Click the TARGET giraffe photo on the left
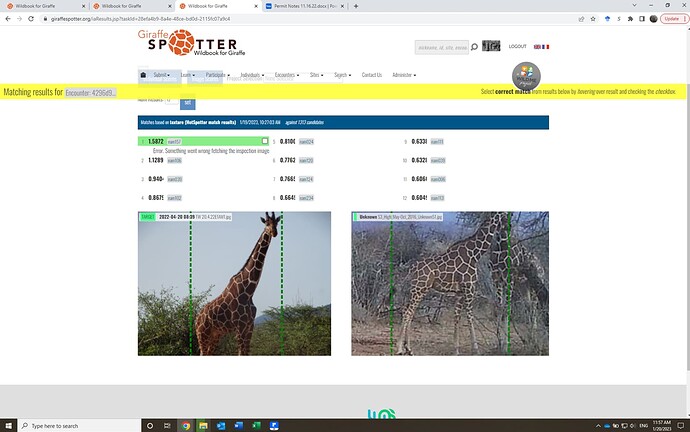The image size is (690, 432). [x=234, y=284]
